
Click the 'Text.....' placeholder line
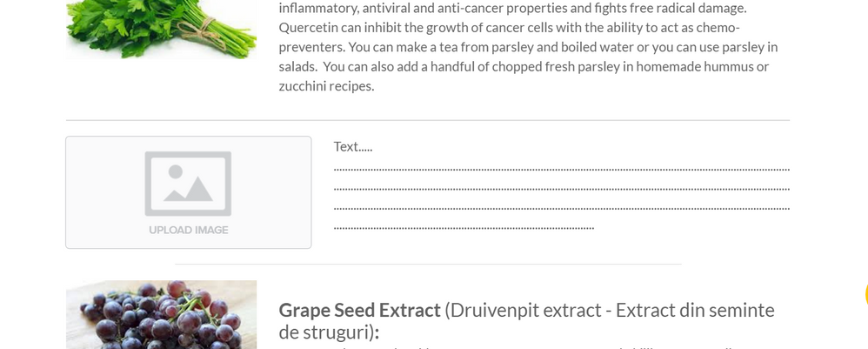353,146
